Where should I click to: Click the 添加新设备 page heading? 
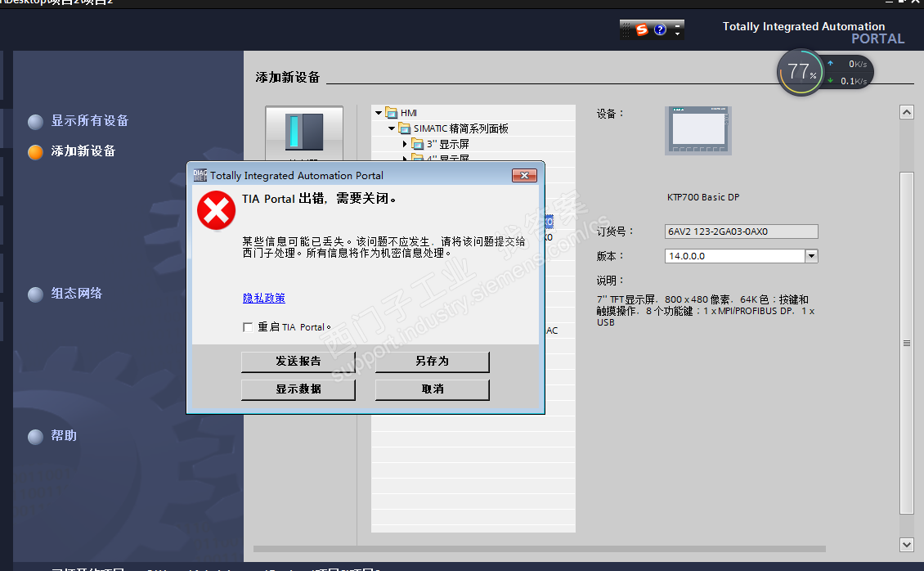pyautogui.click(x=288, y=77)
